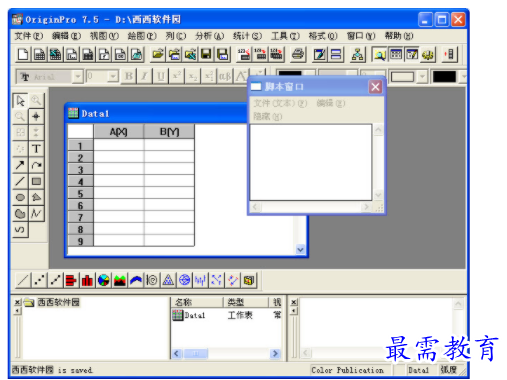
Task: Open the font size dropdown
Action: click(113, 77)
